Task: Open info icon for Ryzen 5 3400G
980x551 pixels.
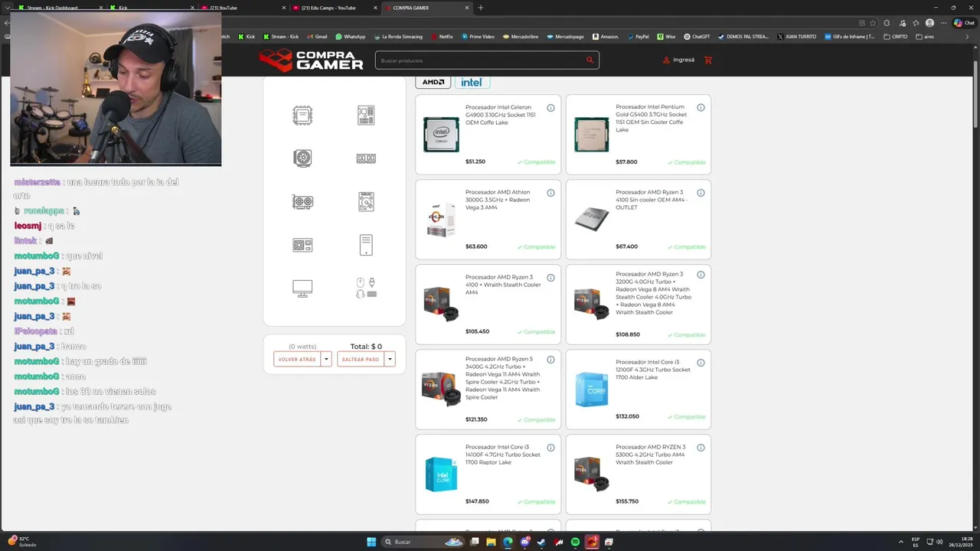Action: [x=550, y=359]
